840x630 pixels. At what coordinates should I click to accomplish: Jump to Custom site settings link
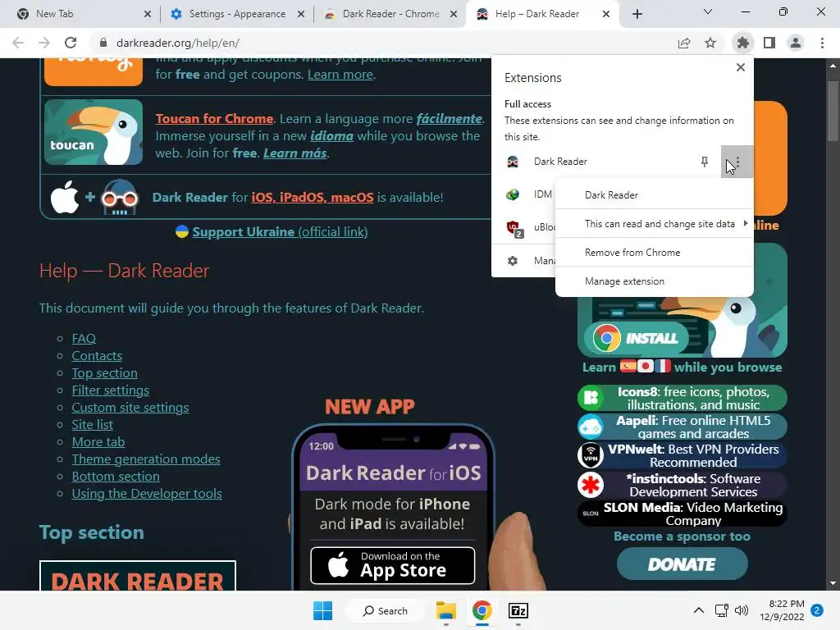[130, 407]
